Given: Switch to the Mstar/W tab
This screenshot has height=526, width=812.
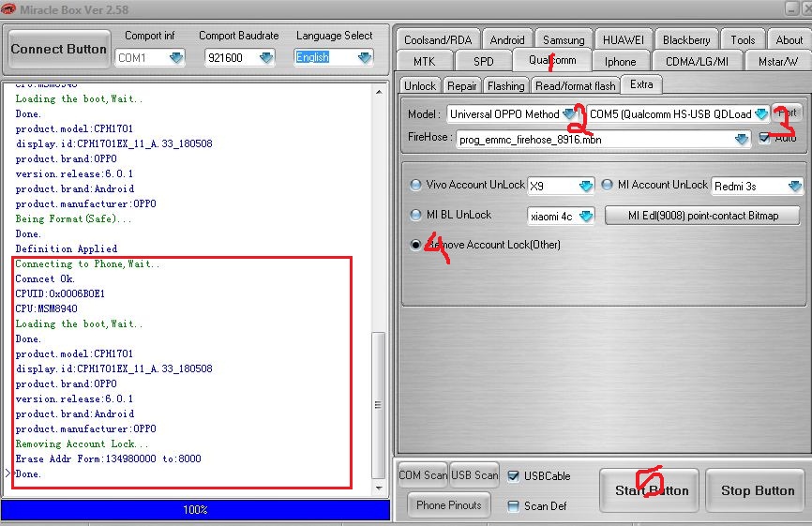Looking at the screenshot, I should [777, 62].
